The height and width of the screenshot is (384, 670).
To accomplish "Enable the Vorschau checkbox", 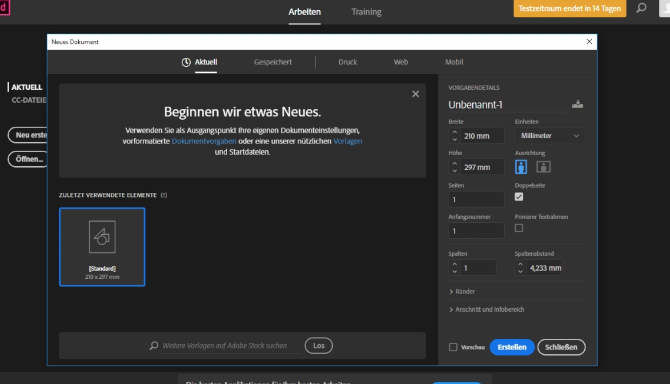I will [x=453, y=347].
